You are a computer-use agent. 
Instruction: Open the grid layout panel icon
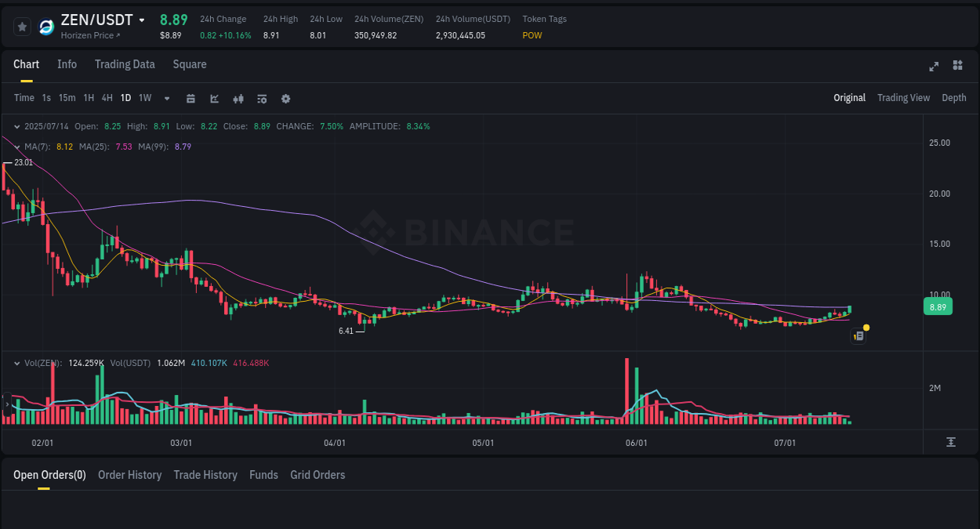coord(957,67)
